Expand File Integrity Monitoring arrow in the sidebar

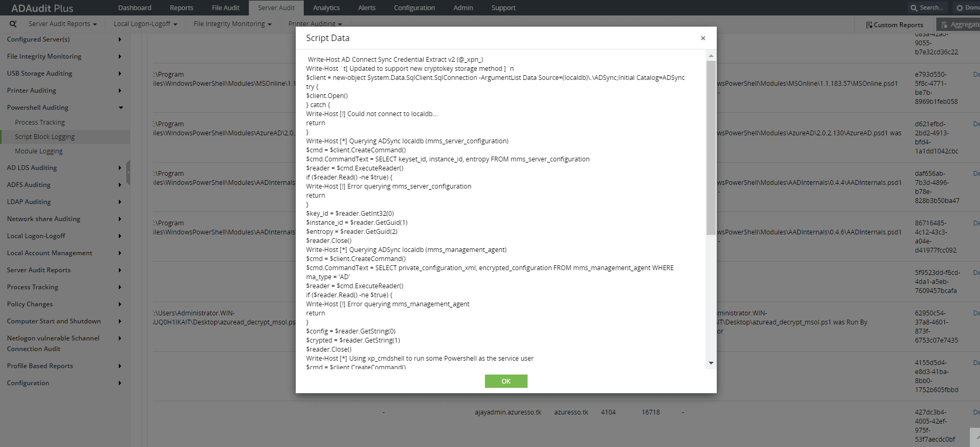click(120, 56)
